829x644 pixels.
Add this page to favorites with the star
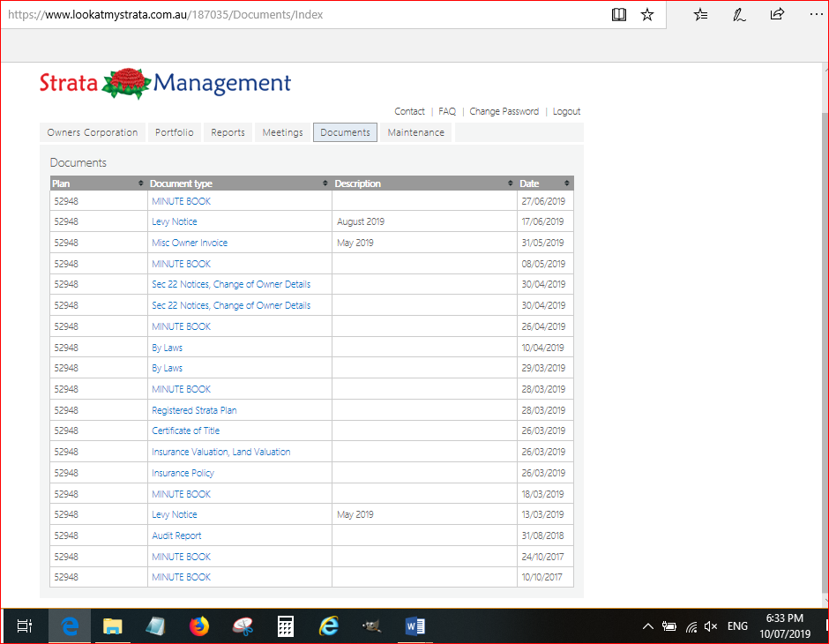(647, 15)
